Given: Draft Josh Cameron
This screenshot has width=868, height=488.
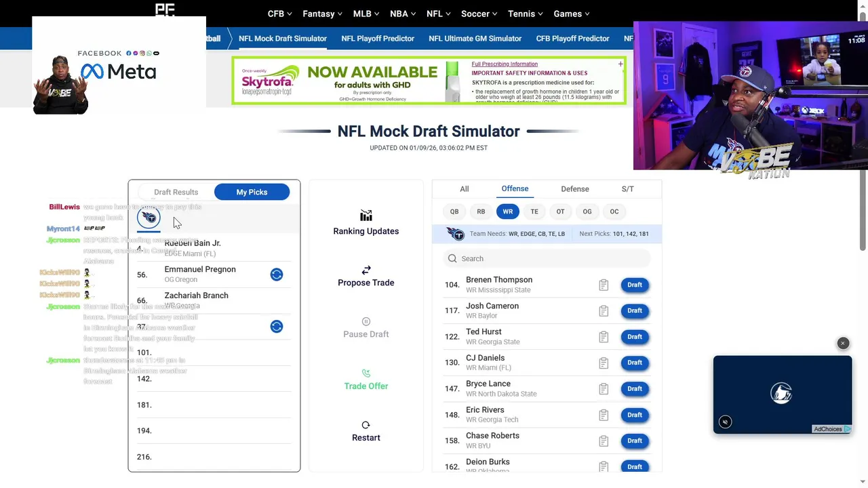Looking at the screenshot, I should pos(635,310).
